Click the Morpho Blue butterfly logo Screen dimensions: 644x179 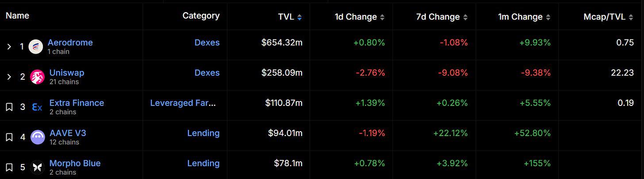[x=37, y=167]
